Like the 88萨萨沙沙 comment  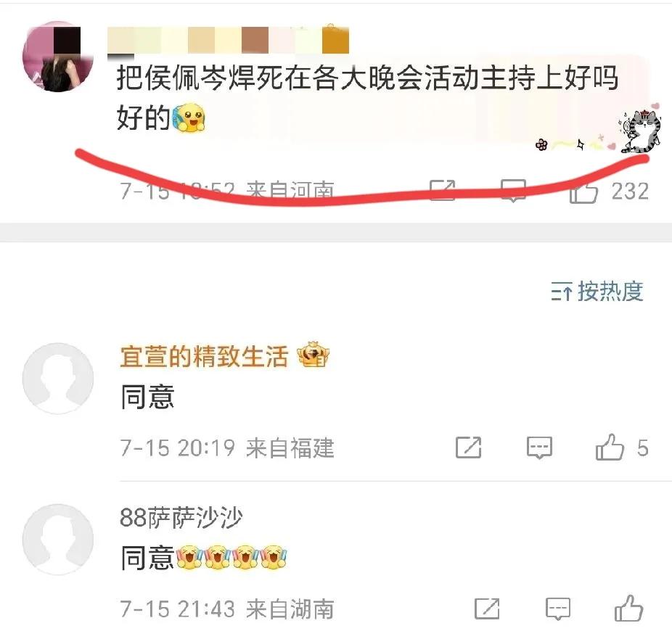[629, 609]
